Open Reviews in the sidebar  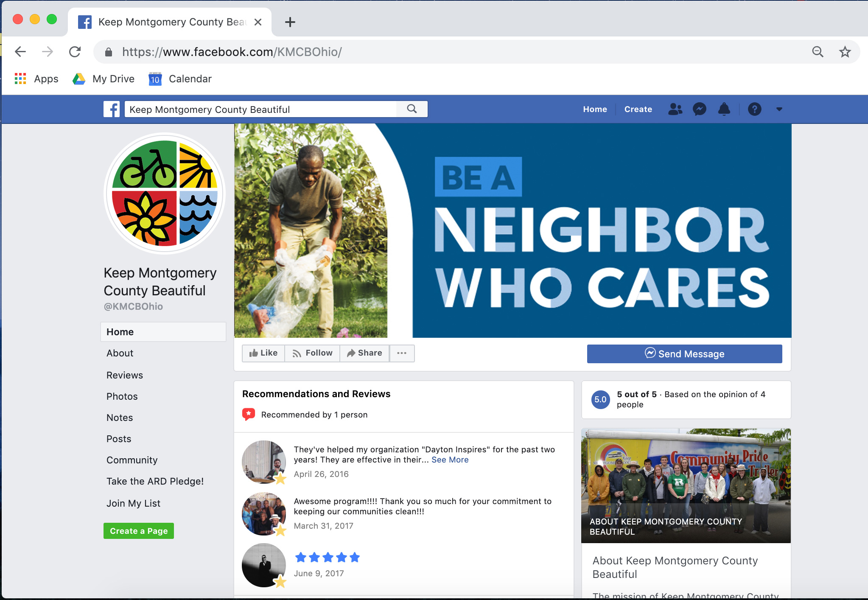(x=125, y=375)
